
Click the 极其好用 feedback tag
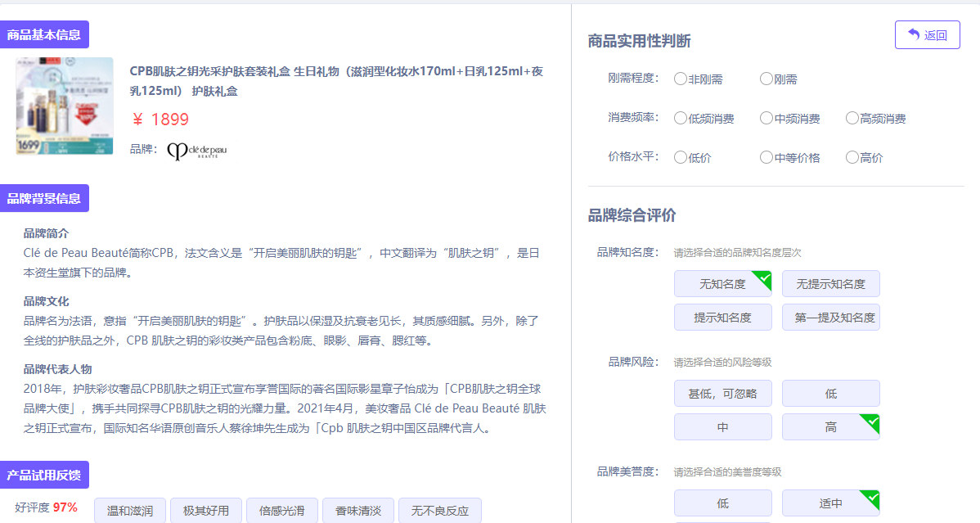[x=206, y=511]
